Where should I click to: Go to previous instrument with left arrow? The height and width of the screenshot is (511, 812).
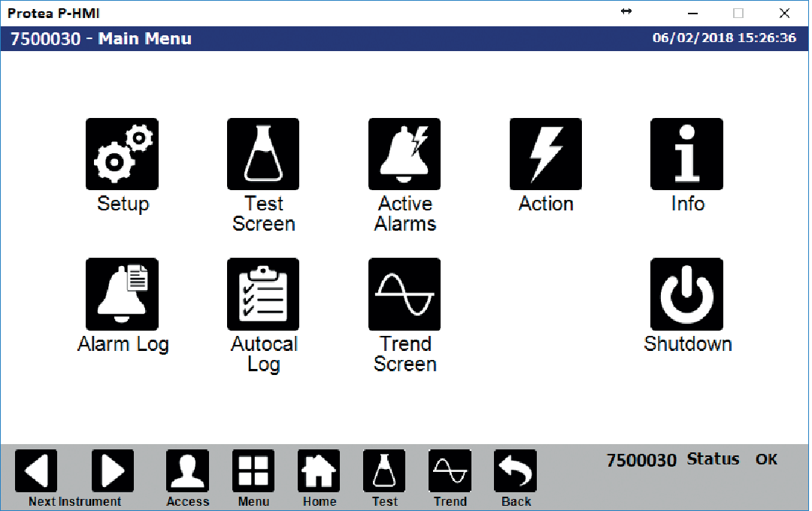[36, 471]
